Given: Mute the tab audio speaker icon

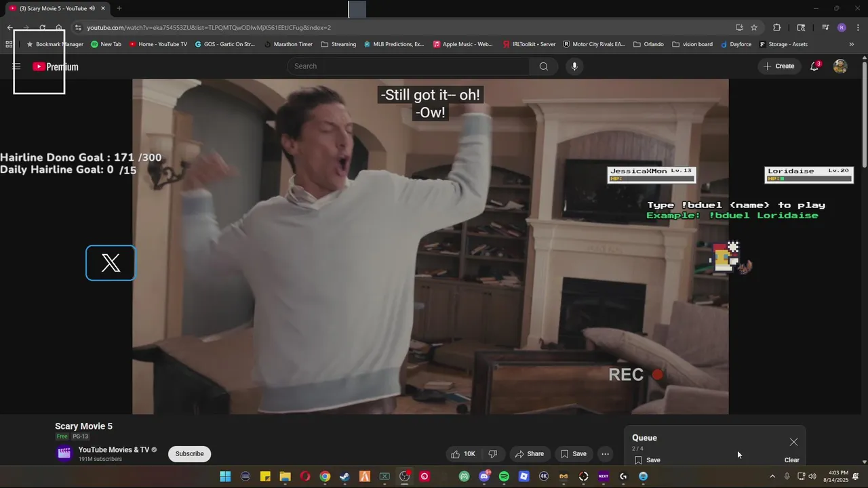Looking at the screenshot, I should click(x=92, y=8).
